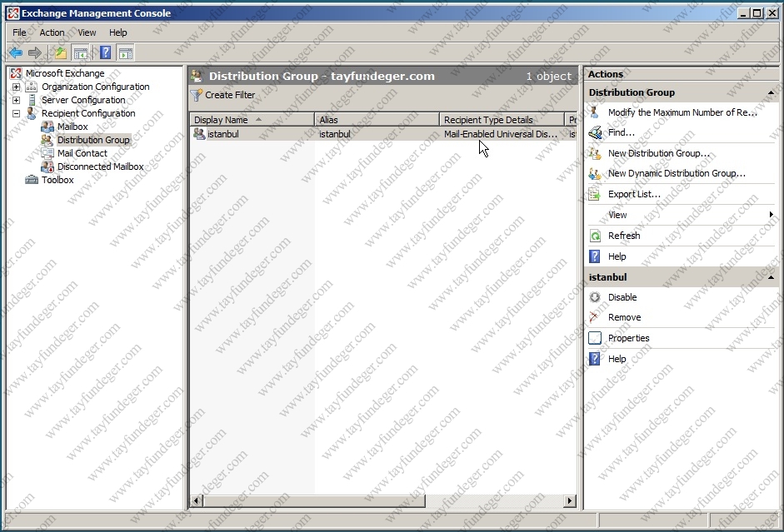The image size is (784, 532).
Task: Open the File menu
Action: (19, 32)
